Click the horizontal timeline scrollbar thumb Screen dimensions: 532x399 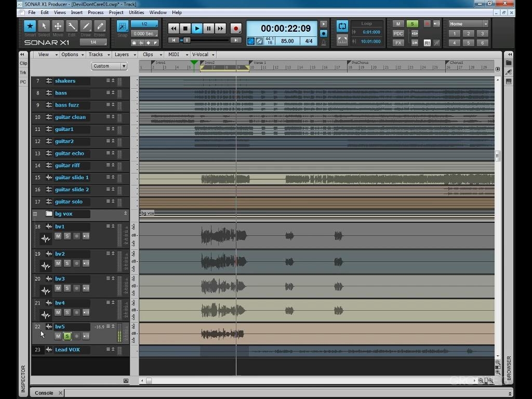pyautogui.click(x=149, y=381)
